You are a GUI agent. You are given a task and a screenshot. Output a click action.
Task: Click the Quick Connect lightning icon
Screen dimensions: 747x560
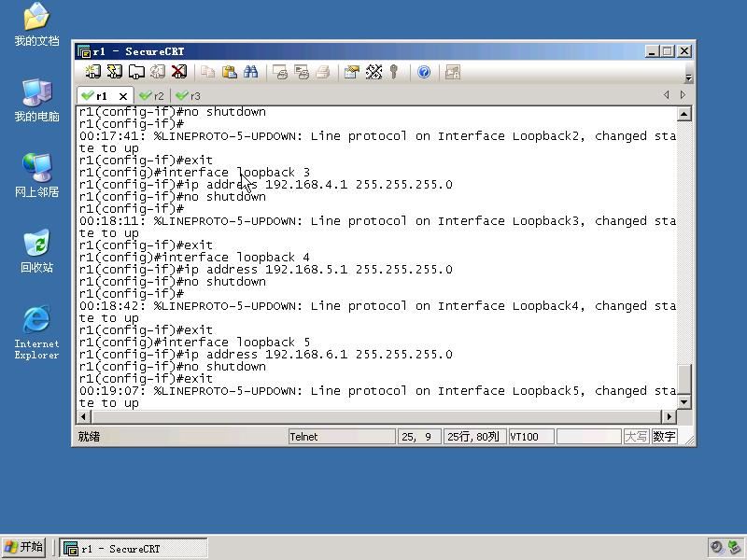[x=114, y=72]
